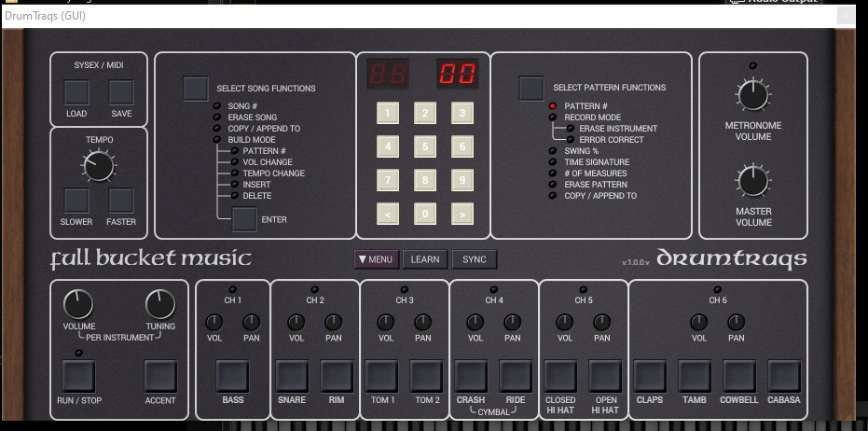
Task: Click the Master Volume knob
Action: (x=753, y=181)
